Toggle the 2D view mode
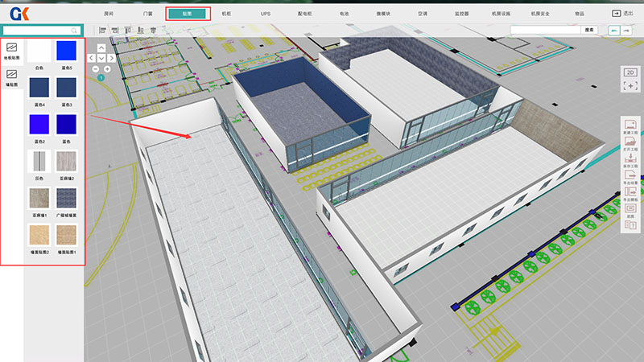 pos(631,72)
